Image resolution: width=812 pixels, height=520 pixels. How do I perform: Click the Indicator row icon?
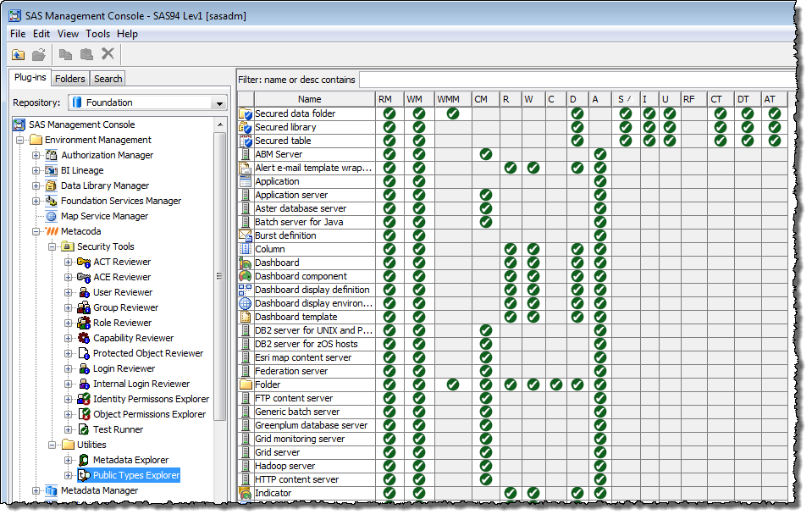pos(246,494)
